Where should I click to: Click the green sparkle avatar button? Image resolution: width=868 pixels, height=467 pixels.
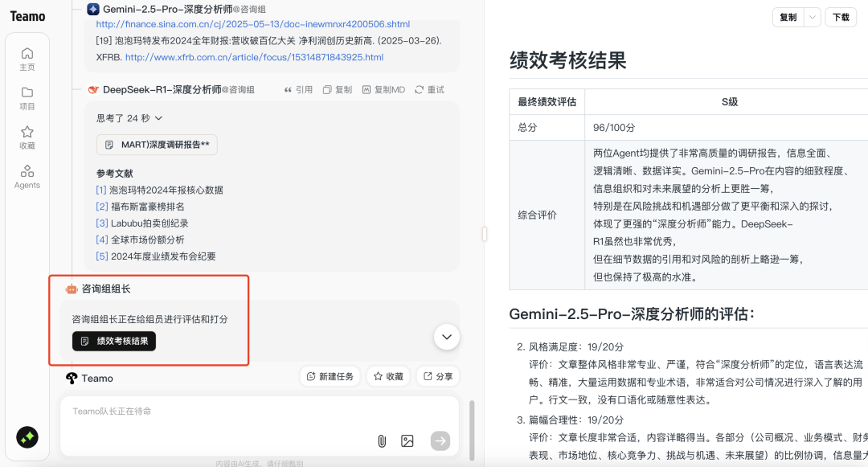click(x=27, y=437)
